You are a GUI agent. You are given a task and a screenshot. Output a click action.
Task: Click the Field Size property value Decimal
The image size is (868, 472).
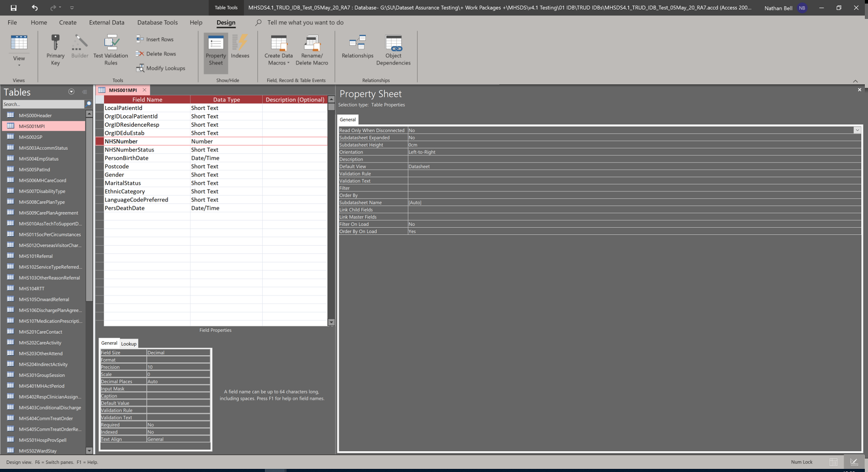pos(179,353)
